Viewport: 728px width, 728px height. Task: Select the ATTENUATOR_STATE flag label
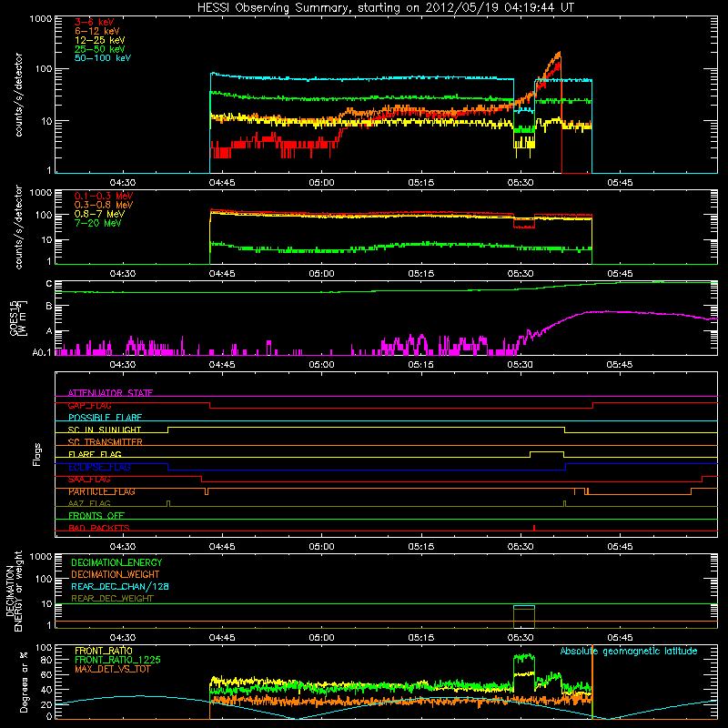tap(110, 393)
